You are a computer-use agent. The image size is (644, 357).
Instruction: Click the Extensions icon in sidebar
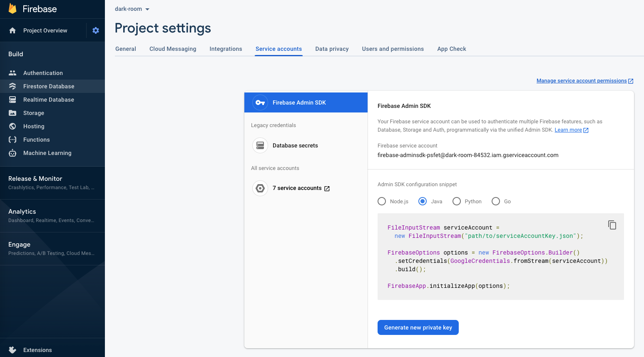pyautogui.click(x=12, y=350)
